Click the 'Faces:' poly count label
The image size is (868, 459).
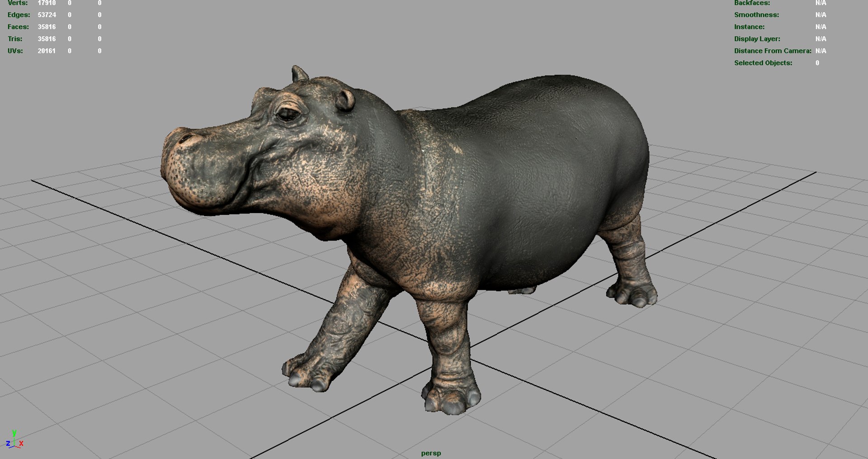pyautogui.click(x=18, y=27)
